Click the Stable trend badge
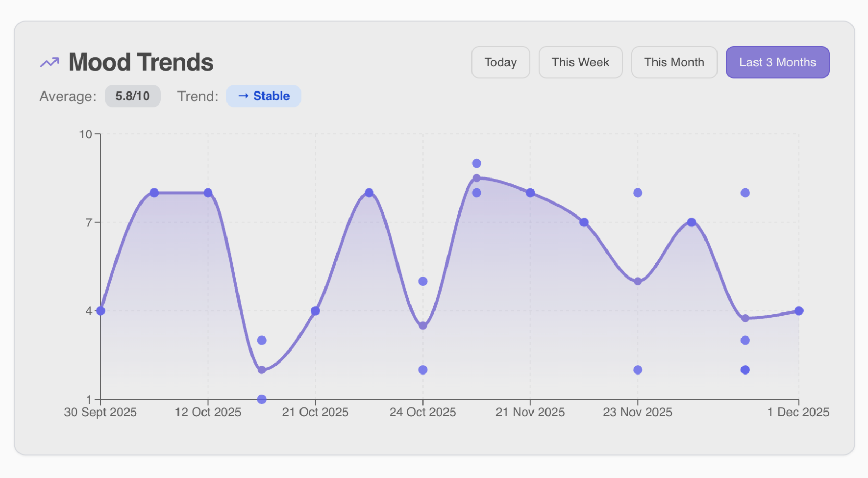Image resolution: width=868 pixels, height=478 pixels. (x=264, y=96)
